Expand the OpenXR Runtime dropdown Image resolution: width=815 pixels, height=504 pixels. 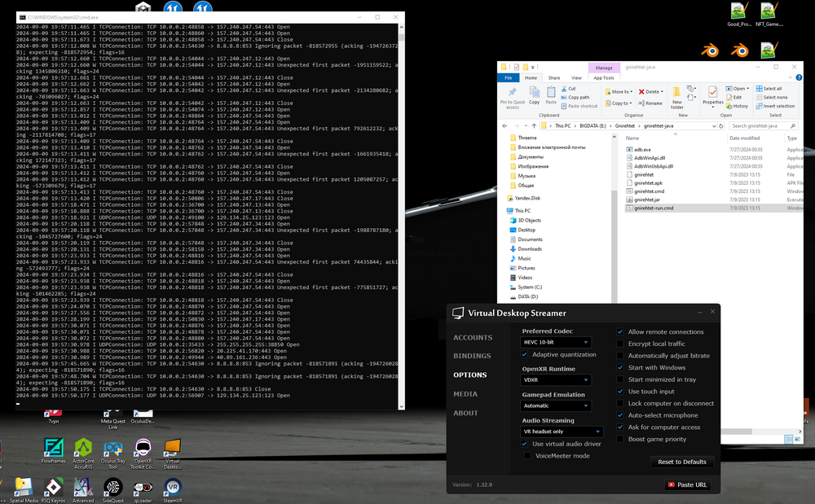557,379
